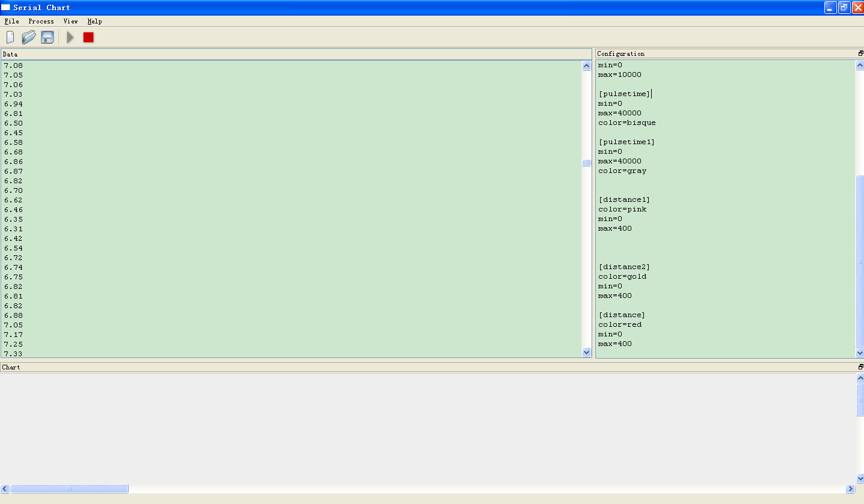Open the Process menu

pos(41,21)
